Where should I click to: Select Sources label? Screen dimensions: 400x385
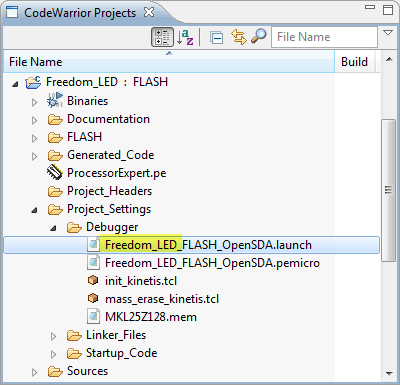tap(88, 371)
